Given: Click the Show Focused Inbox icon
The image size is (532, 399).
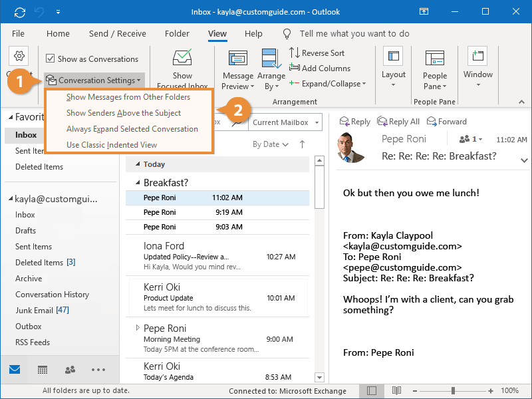Looking at the screenshot, I should pyautogui.click(x=182, y=59).
